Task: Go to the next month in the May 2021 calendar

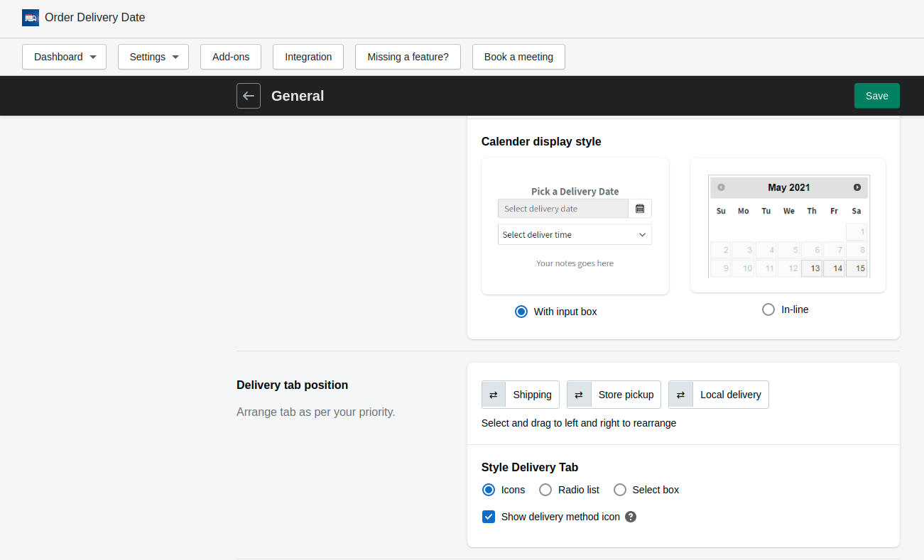Action: (x=857, y=187)
